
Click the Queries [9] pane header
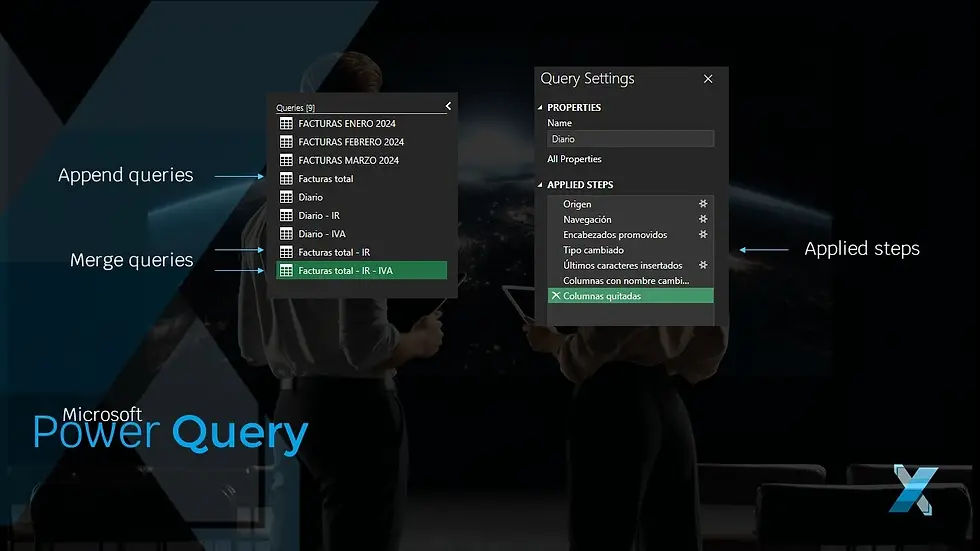tap(296, 107)
